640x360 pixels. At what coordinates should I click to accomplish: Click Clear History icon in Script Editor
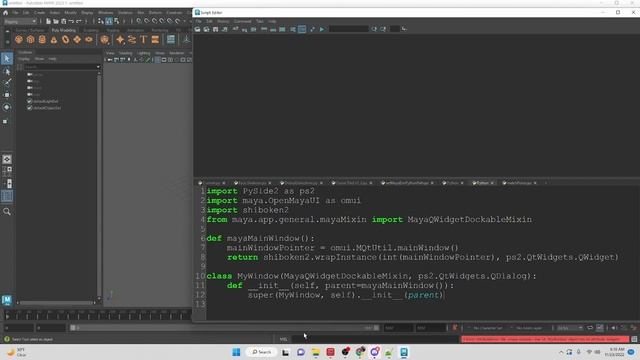pos(236,29)
